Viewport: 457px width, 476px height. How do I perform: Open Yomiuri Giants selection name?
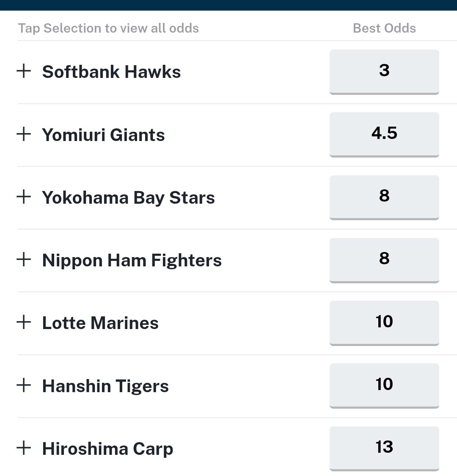pyautogui.click(x=103, y=135)
